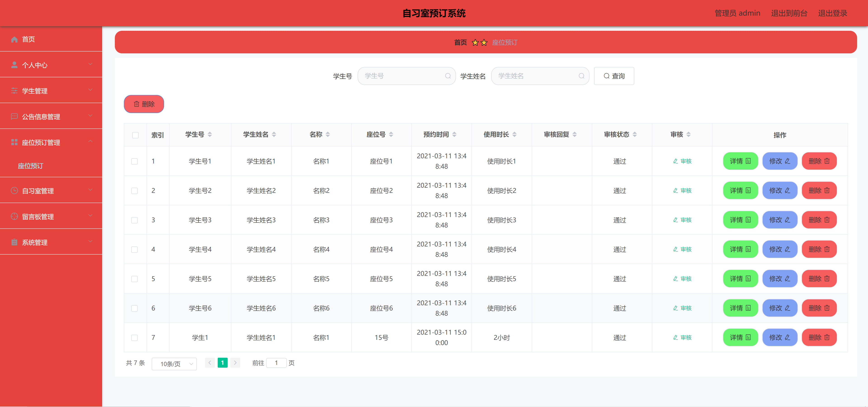Check the checkbox for row with 学生号1
Screen dimensions: 868x407
tap(135, 161)
